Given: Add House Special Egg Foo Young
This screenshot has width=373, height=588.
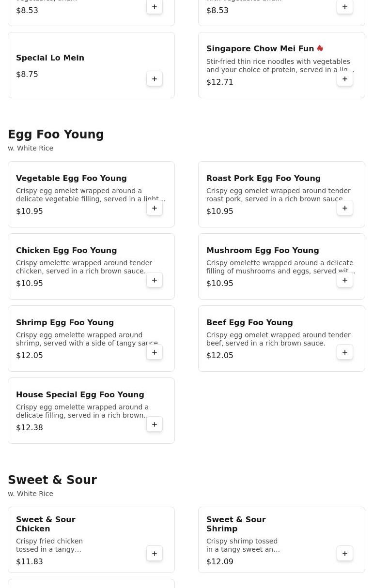Looking at the screenshot, I should click(155, 424).
